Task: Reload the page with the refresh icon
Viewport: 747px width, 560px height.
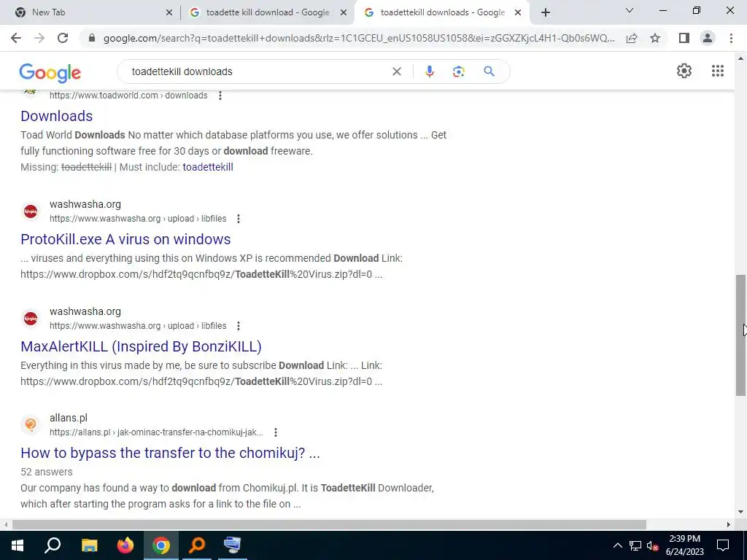Action: (63, 38)
